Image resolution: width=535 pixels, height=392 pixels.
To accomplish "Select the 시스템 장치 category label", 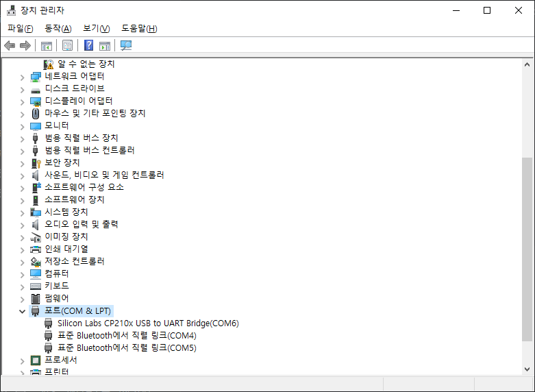I will 66,212.
